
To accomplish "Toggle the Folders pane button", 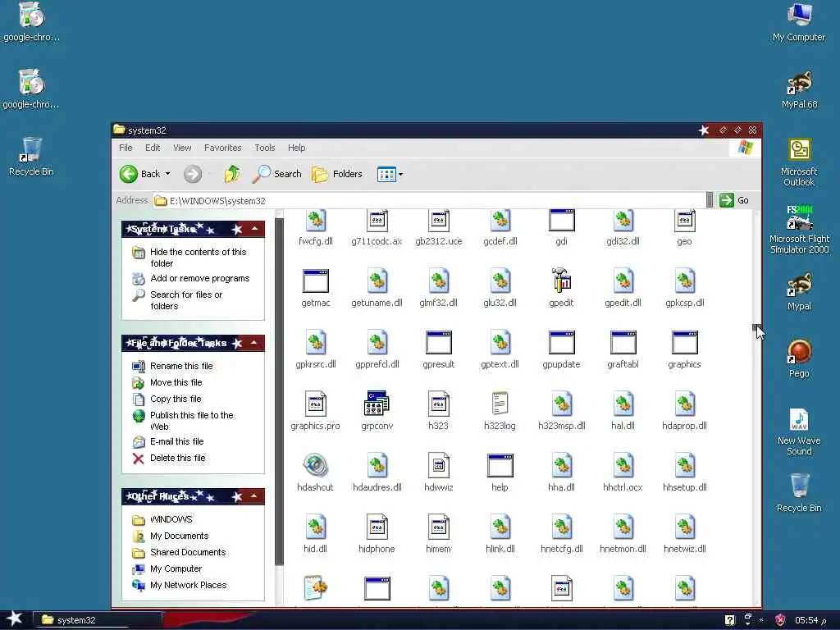I will pos(337,174).
